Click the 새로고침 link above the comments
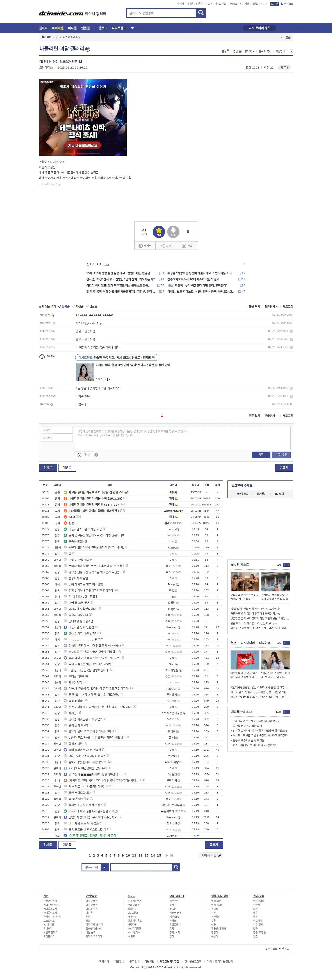The image size is (332, 980). pos(288,307)
